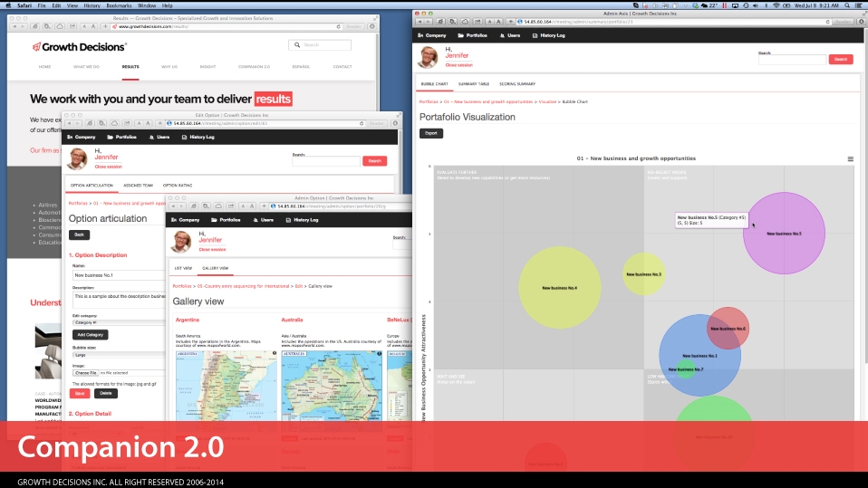Click red Save button
This screenshot has height=488, width=868.
pyautogui.click(x=80, y=393)
